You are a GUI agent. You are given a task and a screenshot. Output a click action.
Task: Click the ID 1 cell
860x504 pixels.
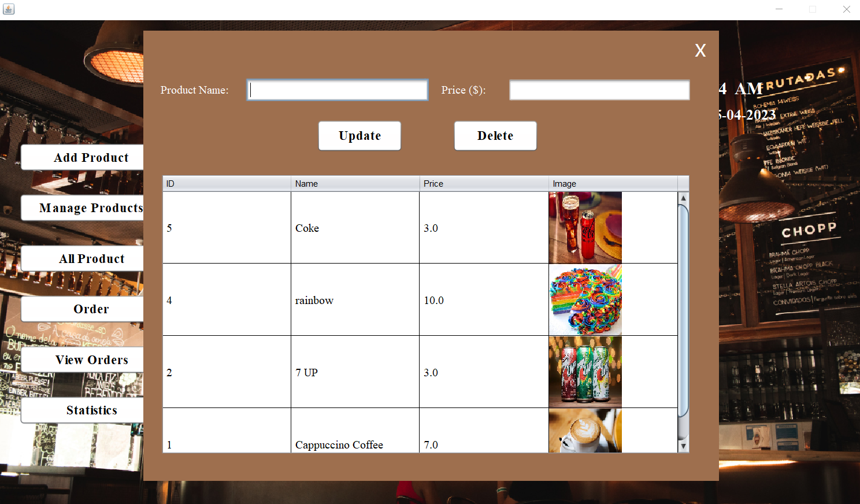click(227, 431)
